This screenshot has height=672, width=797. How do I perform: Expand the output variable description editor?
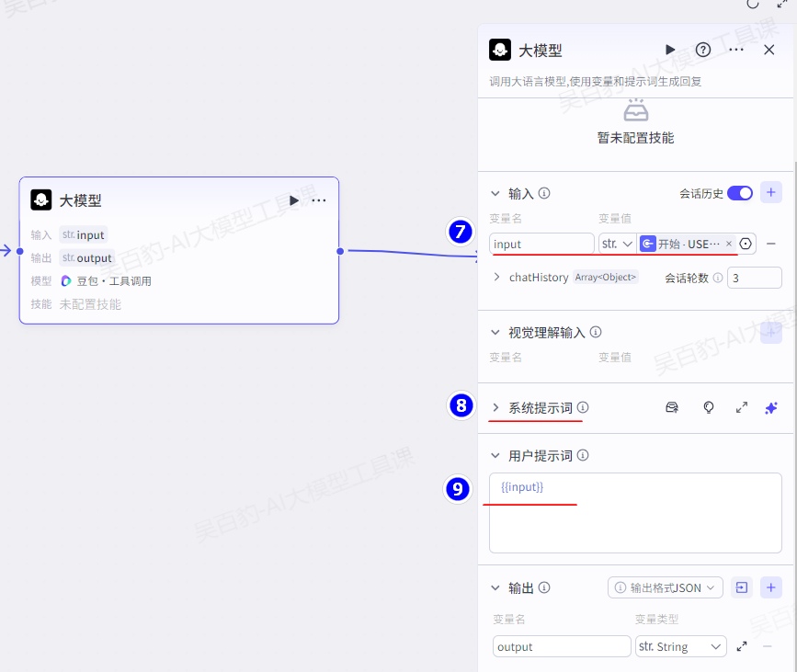point(742,646)
